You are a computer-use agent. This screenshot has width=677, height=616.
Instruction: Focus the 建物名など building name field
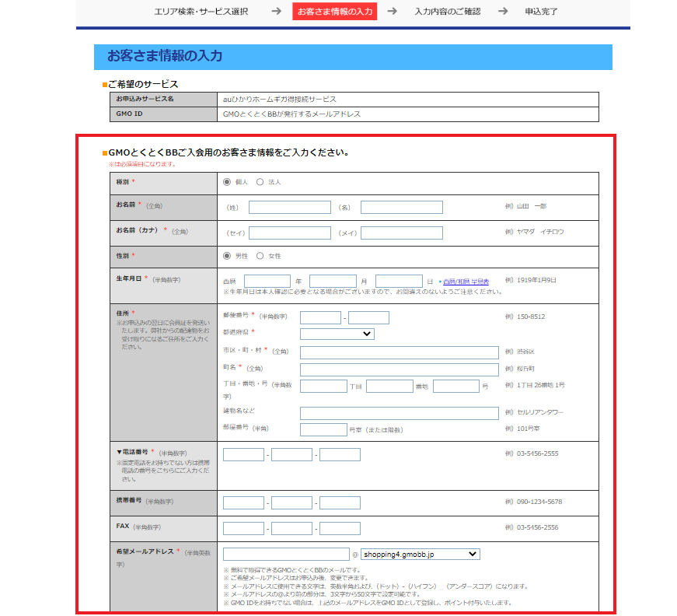click(400, 413)
